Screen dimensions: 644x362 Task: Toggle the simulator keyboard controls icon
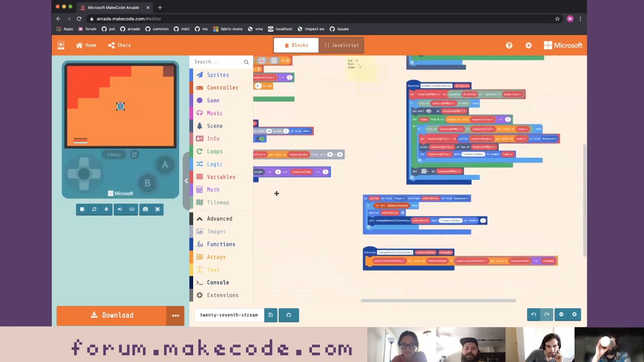click(x=132, y=209)
